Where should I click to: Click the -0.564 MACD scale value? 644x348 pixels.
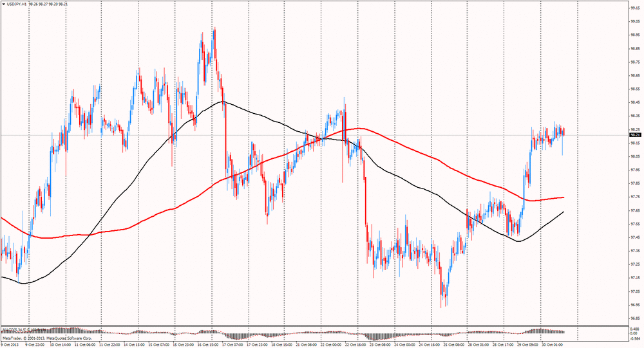tap(634, 338)
